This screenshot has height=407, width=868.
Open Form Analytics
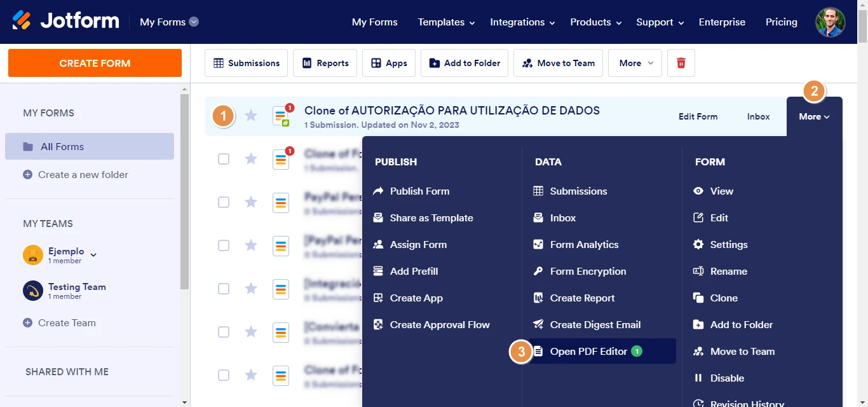click(x=583, y=244)
